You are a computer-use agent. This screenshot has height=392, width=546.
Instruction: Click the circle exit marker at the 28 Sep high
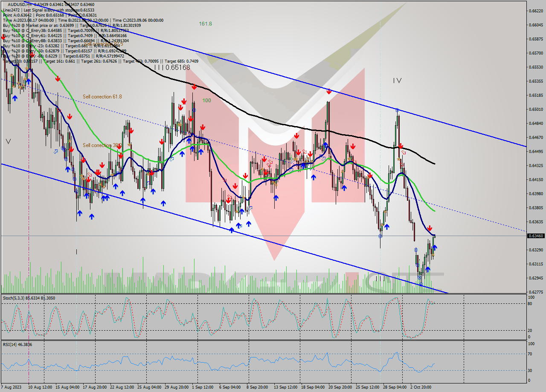pyautogui.click(x=398, y=110)
